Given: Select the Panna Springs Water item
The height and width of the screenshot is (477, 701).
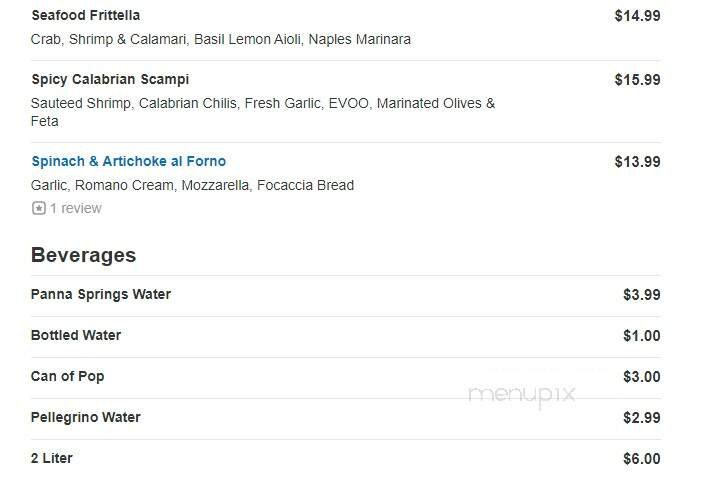Looking at the screenshot, I should point(100,294).
